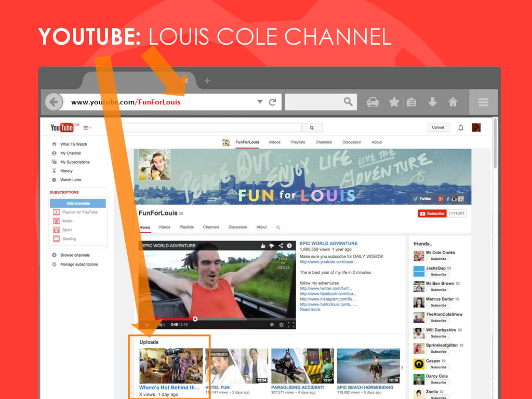Click the next arrow in Uploads row
The width and height of the screenshot is (532, 399).
pyautogui.click(x=403, y=367)
